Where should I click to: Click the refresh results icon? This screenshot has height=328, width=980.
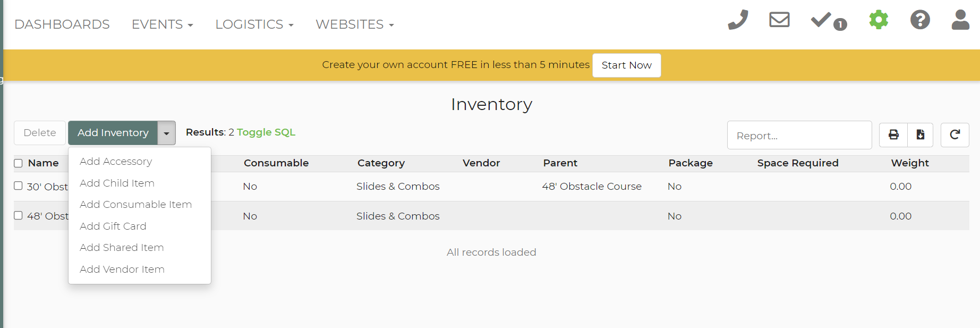click(955, 134)
